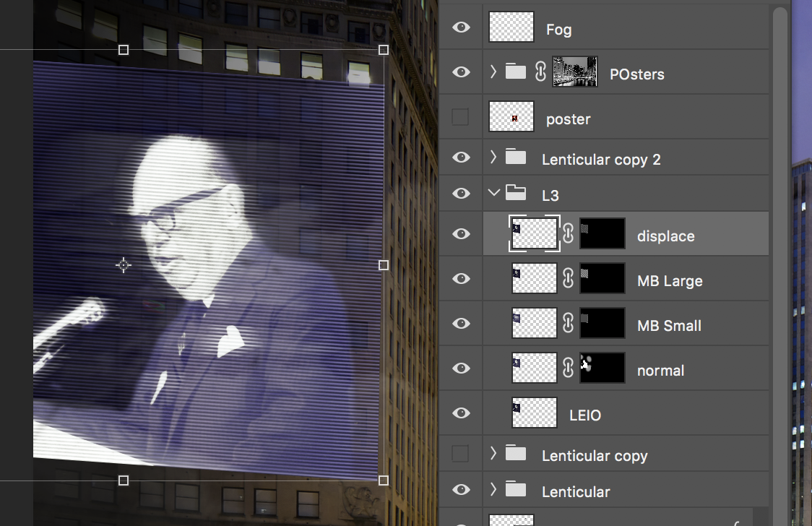Select the Fog layer thumbnail
The image size is (812, 526).
coord(511,27)
